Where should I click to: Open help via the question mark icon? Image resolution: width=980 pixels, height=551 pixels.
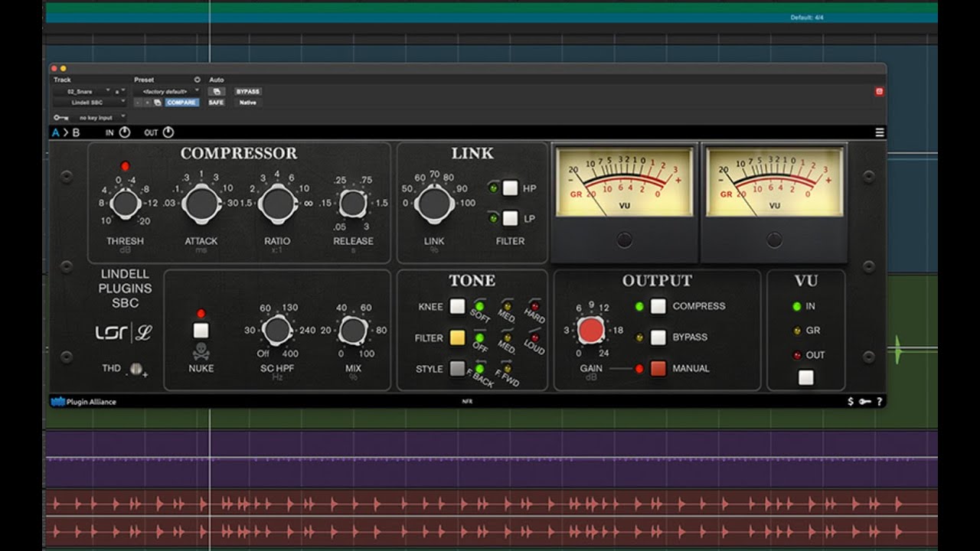click(x=879, y=401)
